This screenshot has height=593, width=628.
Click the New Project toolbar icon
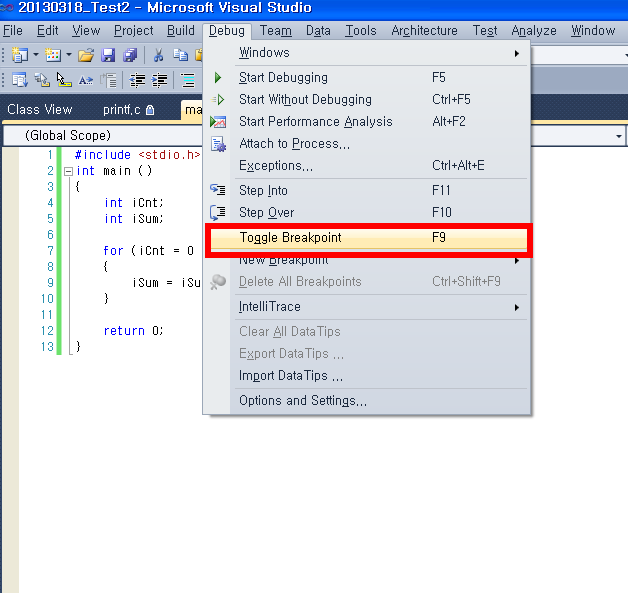click(x=19, y=55)
